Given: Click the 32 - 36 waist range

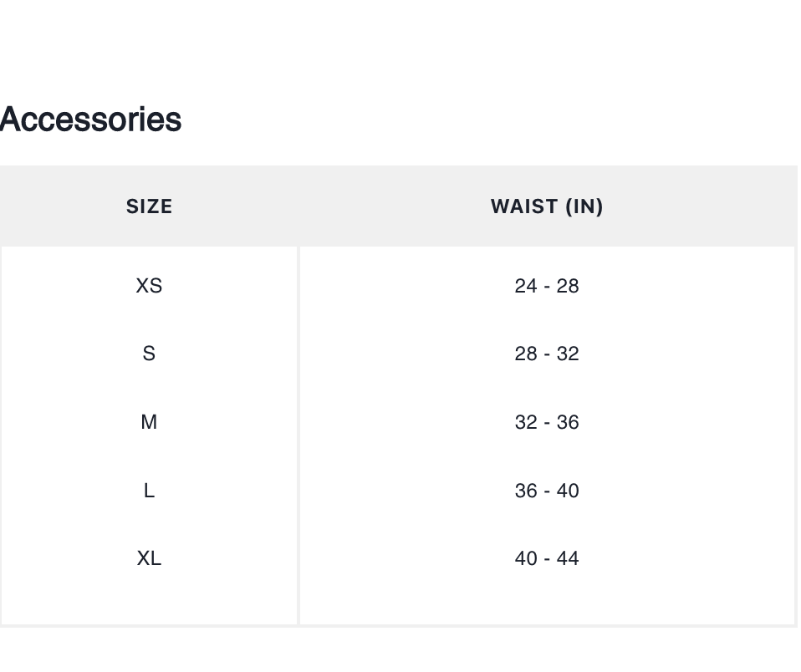Looking at the screenshot, I should click(x=547, y=422).
